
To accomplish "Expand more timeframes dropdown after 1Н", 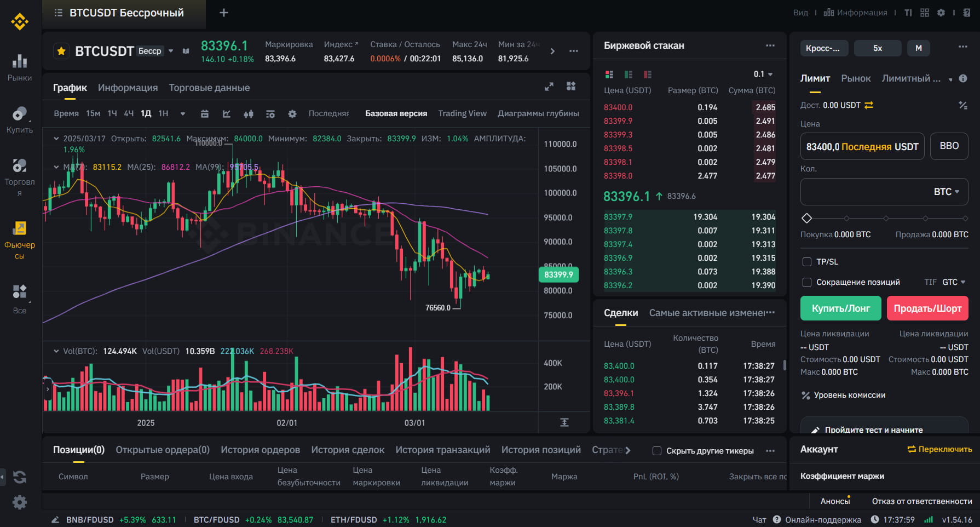I will point(183,114).
